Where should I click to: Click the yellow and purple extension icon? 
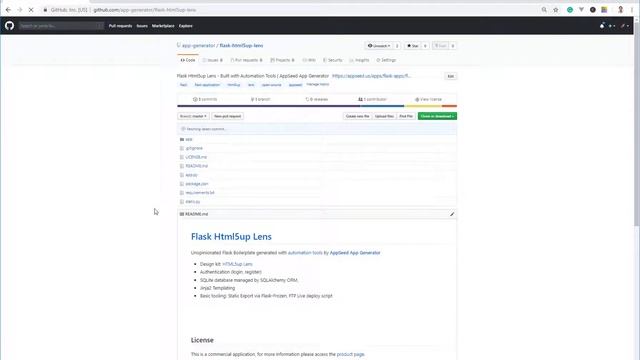point(604,10)
